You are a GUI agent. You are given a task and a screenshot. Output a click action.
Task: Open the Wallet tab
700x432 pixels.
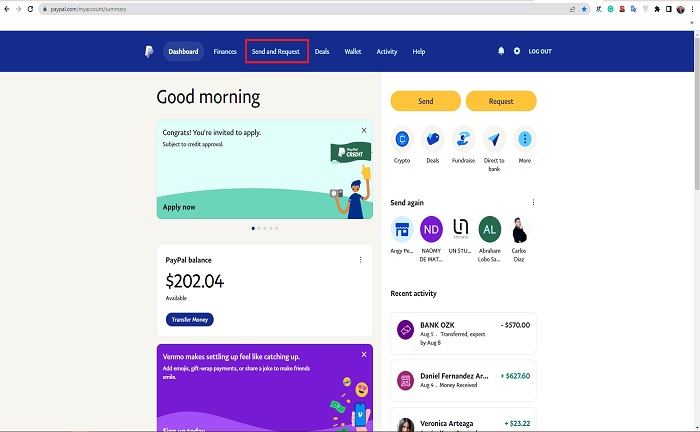pos(353,51)
